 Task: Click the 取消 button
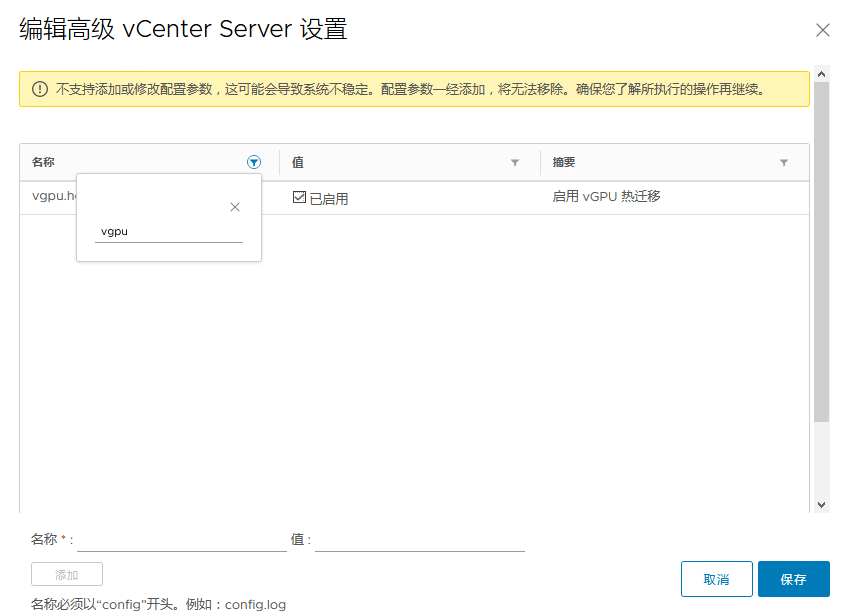click(x=717, y=579)
